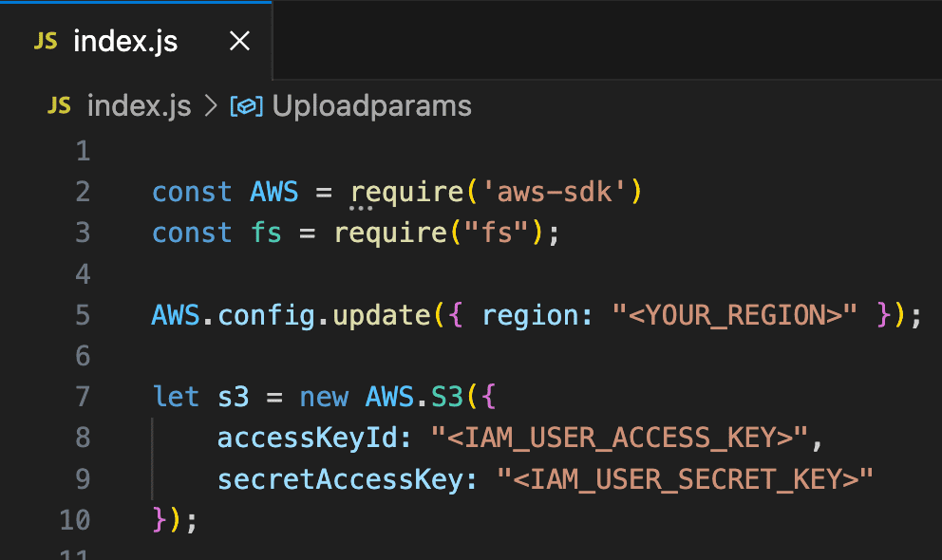Viewport: 942px width, 560px height.
Task: Click line number 1 in the gutter
Action: (82, 151)
